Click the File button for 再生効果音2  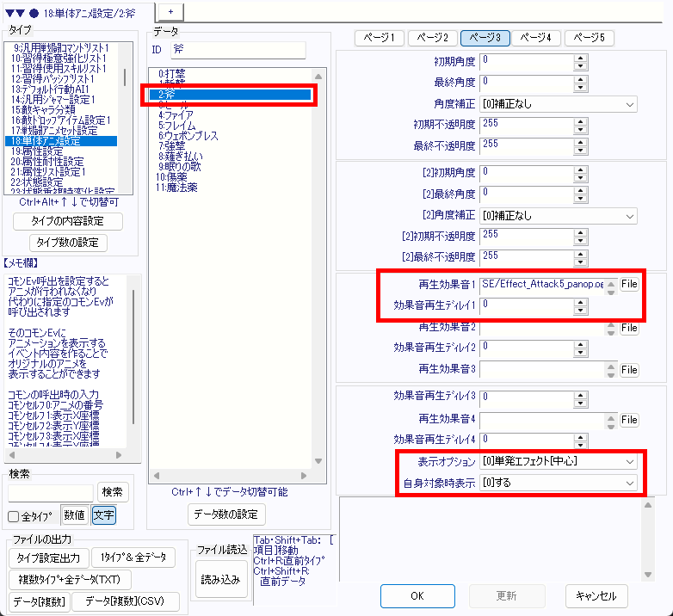629,328
